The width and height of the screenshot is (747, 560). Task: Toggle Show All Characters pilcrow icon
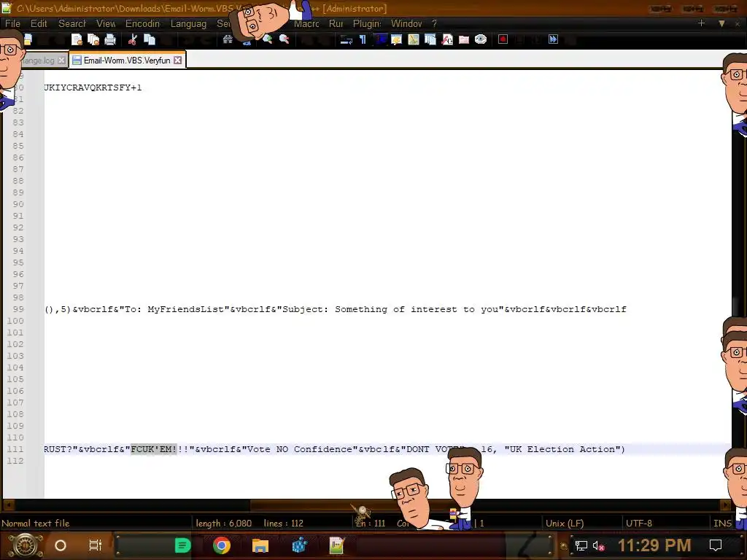(x=363, y=39)
